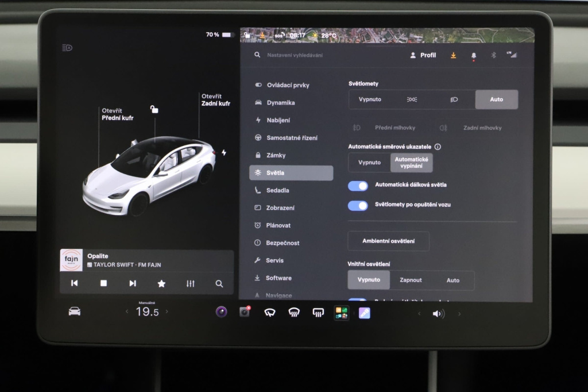Screen dimensions: 588x392
Task: Open the audio equalizer settings icon
Action: pyautogui.click(x=191, y=283)
